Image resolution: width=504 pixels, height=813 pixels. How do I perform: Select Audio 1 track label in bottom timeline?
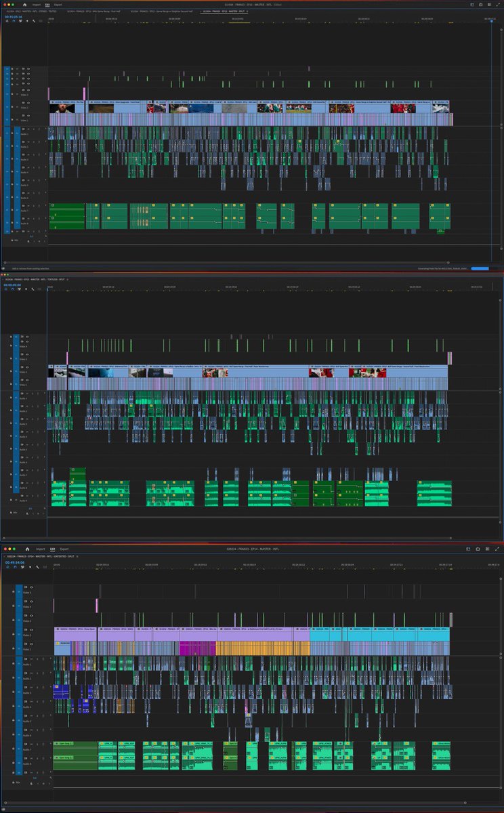point(27,665)
